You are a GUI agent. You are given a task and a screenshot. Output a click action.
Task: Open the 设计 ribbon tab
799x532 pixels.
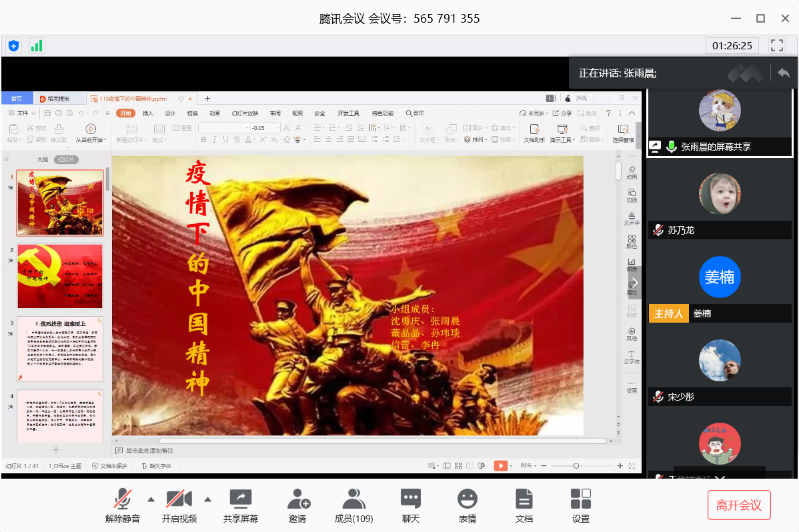tap(170, 113)
